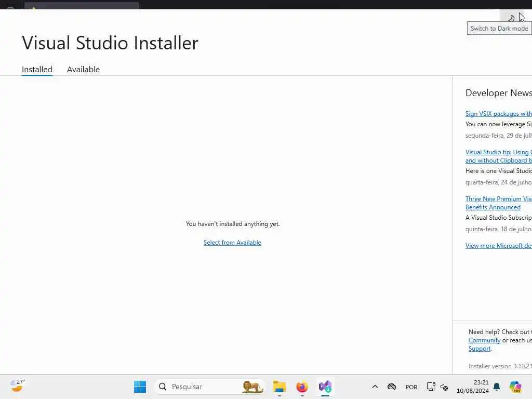This screenshot has width=532, height=399.
Task: Open the Community help link
Action: pos(484,340)
